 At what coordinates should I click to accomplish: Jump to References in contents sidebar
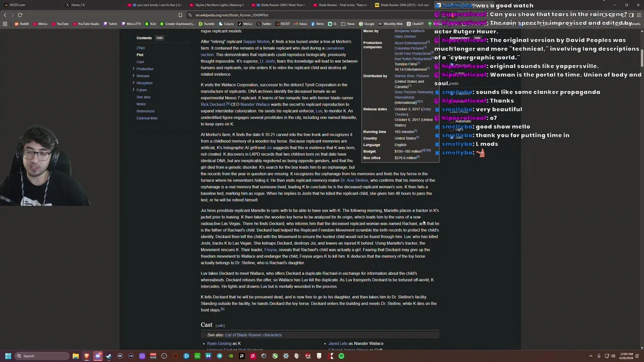pyautogui.click(x=145, y=111)
